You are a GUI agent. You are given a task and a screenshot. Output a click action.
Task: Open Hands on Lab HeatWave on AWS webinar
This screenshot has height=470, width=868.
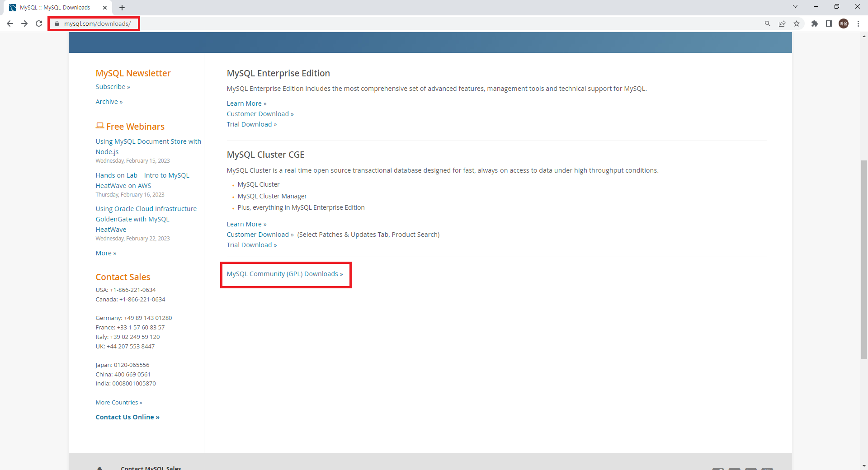pos(142,180)
